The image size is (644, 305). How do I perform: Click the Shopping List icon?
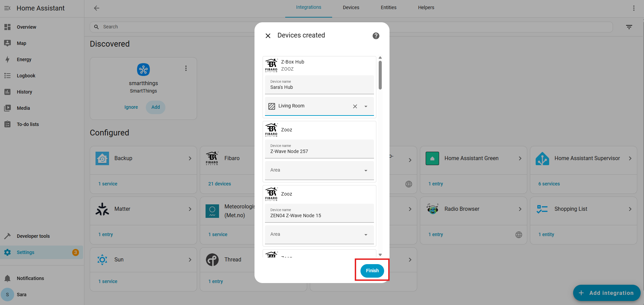coord(542,209)
